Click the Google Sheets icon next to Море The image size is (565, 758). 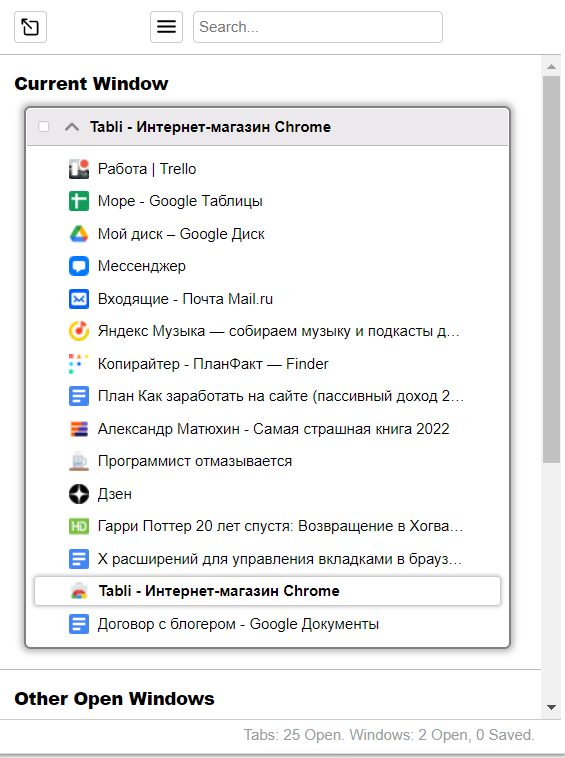79,201
